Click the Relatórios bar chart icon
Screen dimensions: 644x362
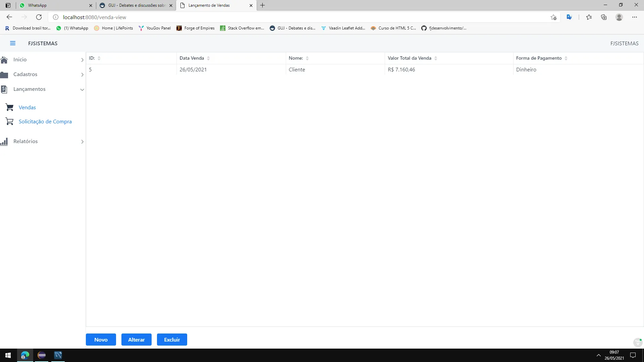click(x=4, y=141)
